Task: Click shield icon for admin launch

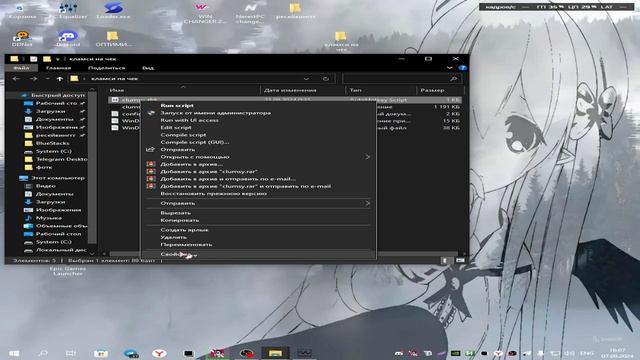Action: click(x=151, y=113)
